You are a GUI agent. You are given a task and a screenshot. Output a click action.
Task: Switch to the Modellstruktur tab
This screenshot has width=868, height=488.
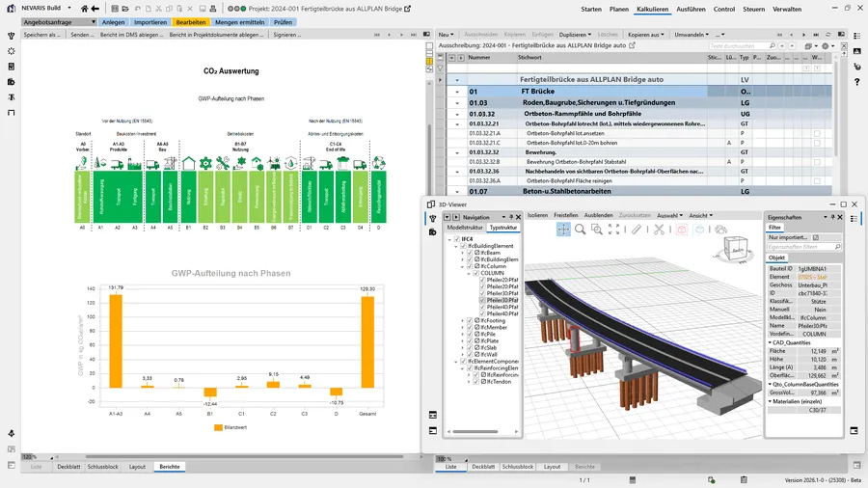click(x=465, y=228)
